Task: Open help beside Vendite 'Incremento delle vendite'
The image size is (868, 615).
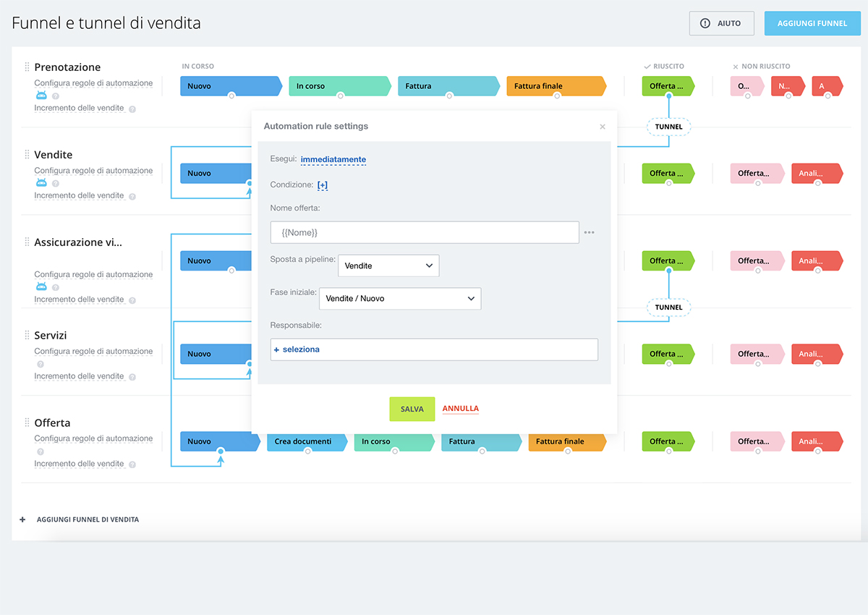Action: point(132,197)
